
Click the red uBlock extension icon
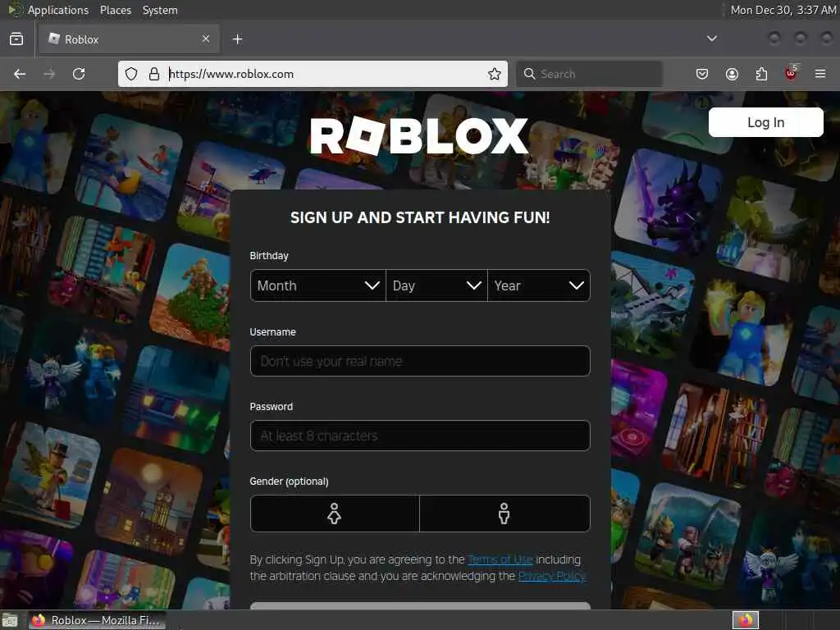pyautogui.click(x=792, y=73)
